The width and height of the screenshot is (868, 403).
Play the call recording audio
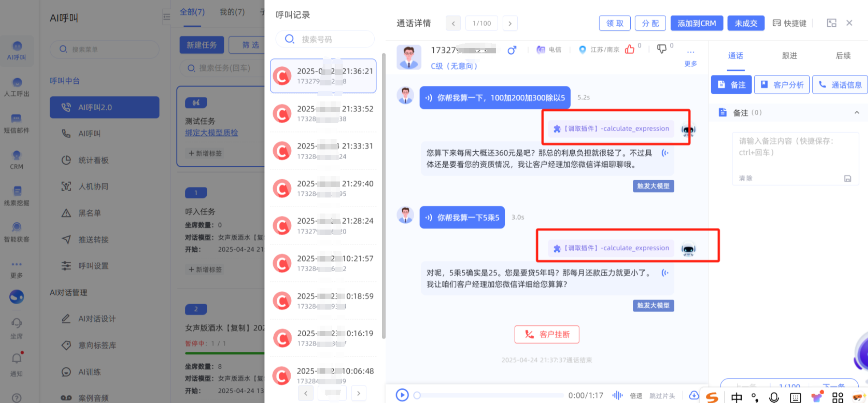402,395
